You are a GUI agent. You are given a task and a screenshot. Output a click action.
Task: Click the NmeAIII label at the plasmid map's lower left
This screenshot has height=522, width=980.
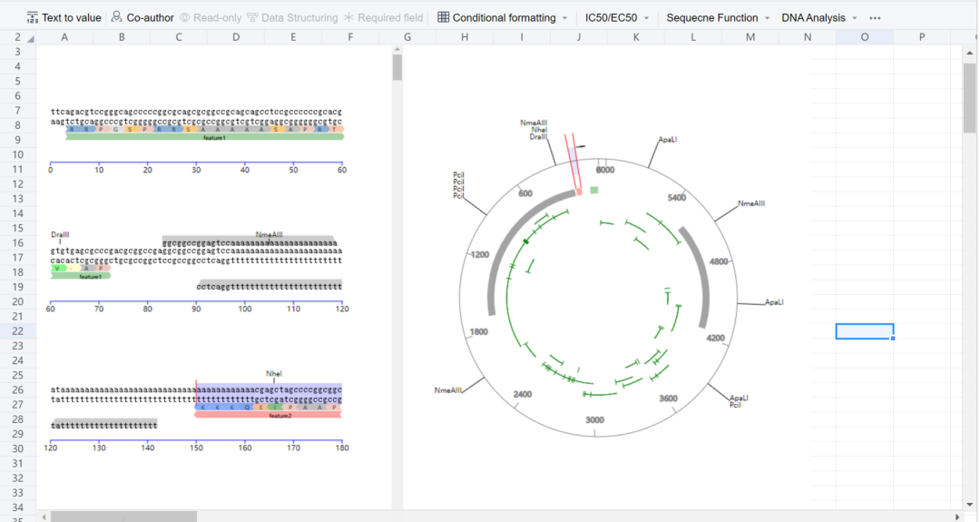coord(448,390)
